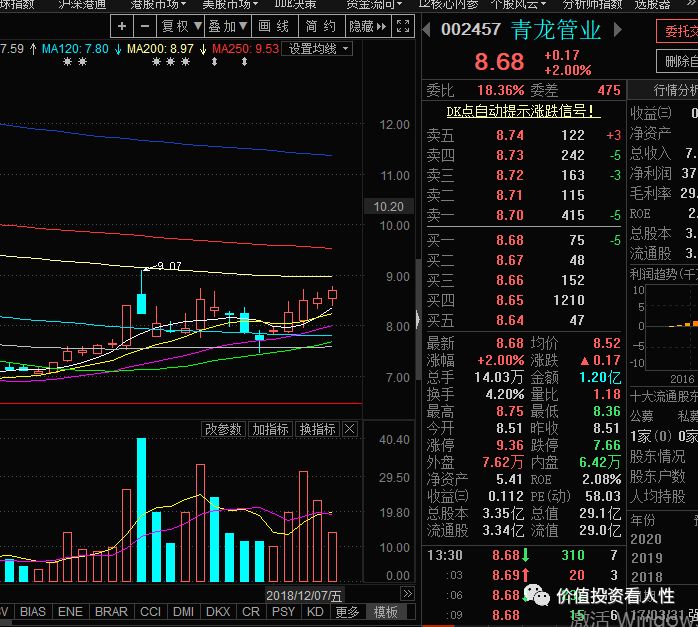This screenshot has width=698, height=627.
Task: Click 买四 bid row with 1210 volume
Action: (524, 300)
